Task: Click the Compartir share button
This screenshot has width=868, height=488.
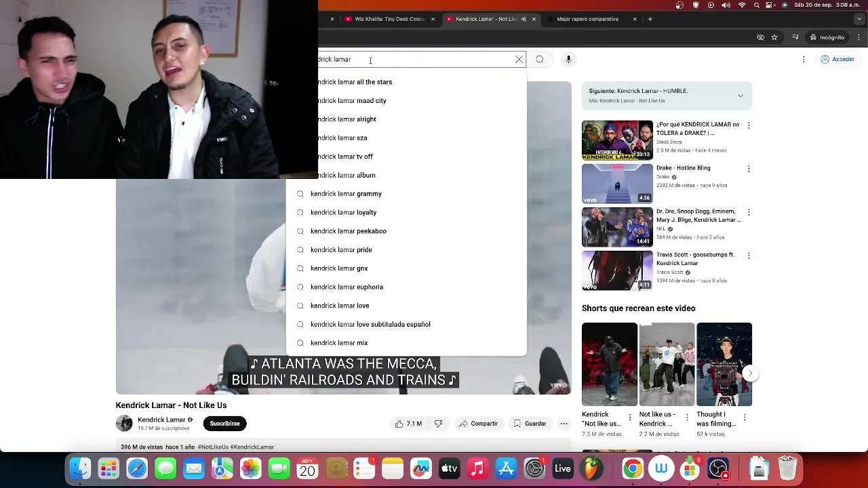Action: 479,424
